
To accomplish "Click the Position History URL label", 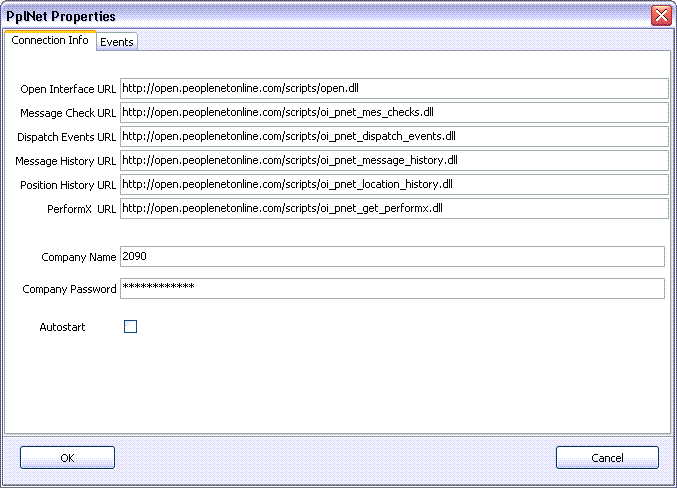I will tap(68, 185).
